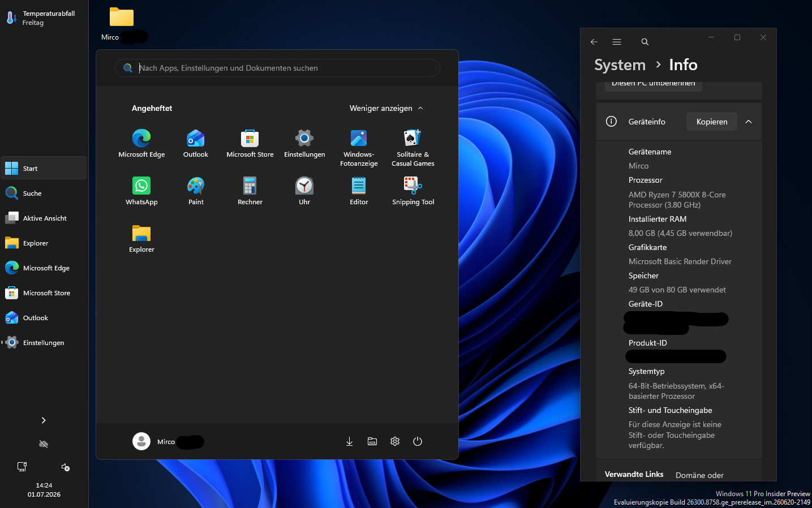812x508 pixels.
Task: Open the clock showing 14:24
Action: tap(44, 490)
